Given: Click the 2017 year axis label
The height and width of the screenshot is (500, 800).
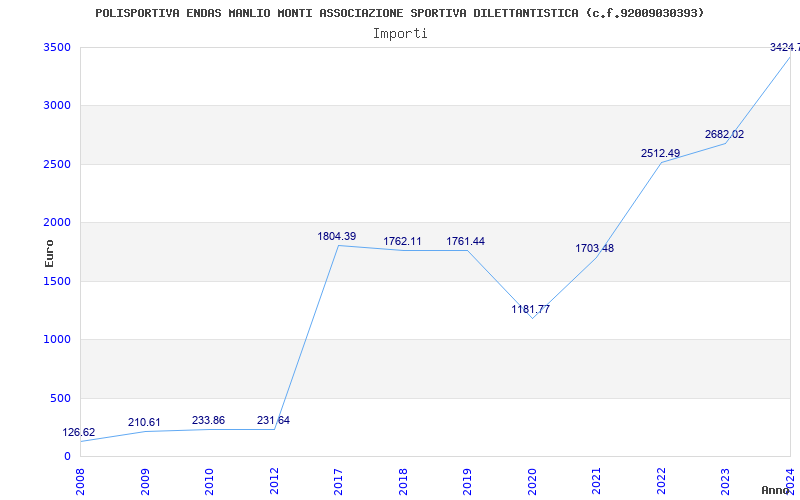Looking at the screenshot, I should point(338,481).
